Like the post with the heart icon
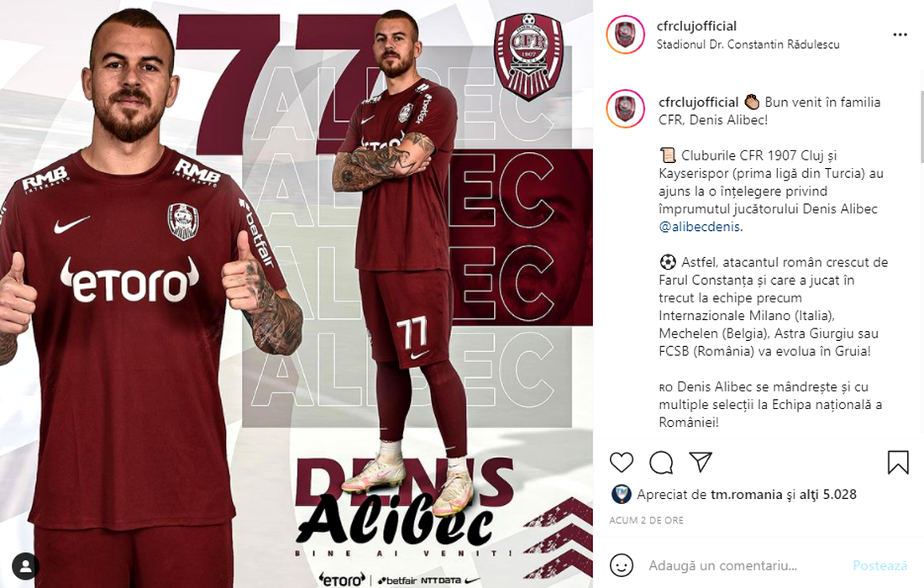 (621, 463)
